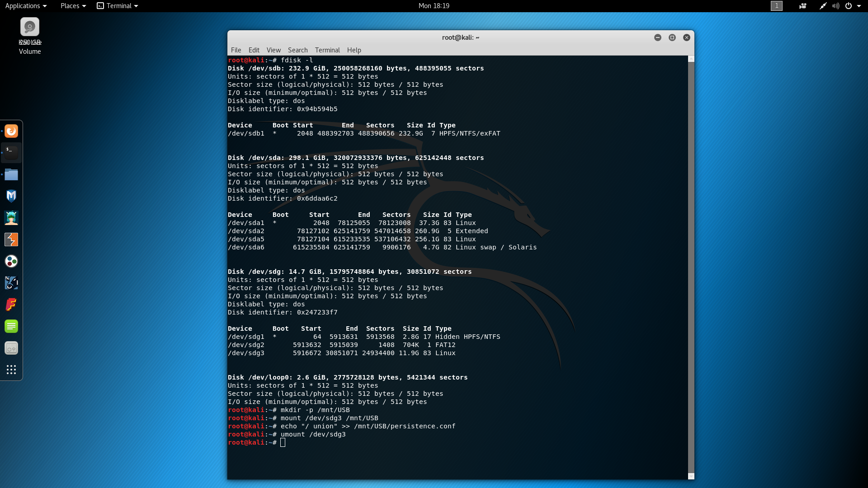Show all applications grid
The image size is (868, 488).
tap(11, 370)
